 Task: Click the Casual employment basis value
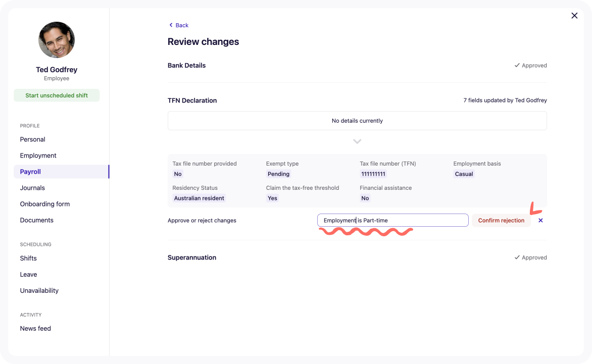click(464, 174)
